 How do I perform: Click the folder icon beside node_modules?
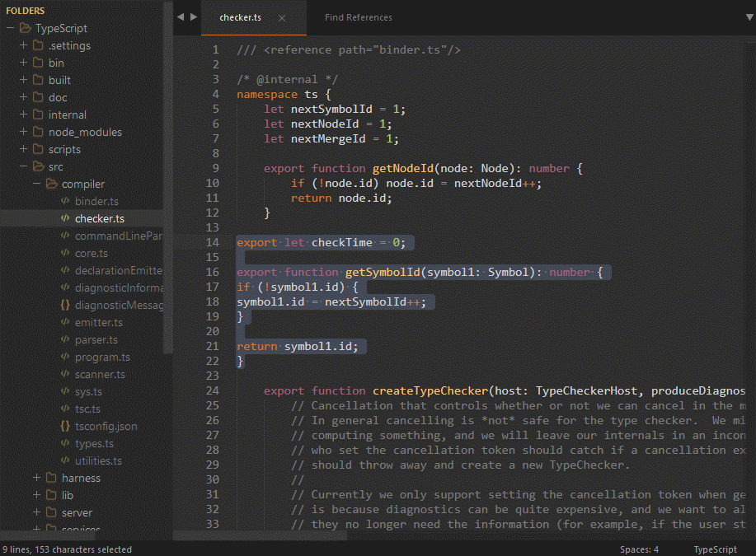coord(38,132)
